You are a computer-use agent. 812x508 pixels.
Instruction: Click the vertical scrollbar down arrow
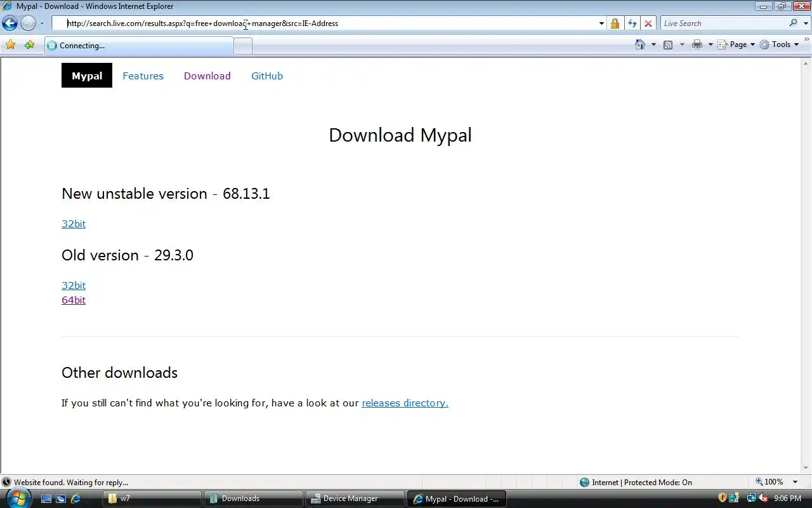[806, 469]
